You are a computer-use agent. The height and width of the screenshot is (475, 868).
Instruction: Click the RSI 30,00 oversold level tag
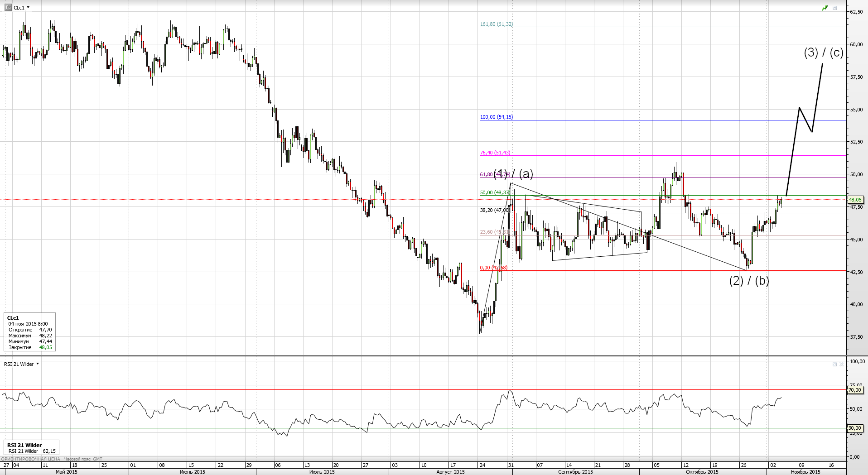pos(854,428)
